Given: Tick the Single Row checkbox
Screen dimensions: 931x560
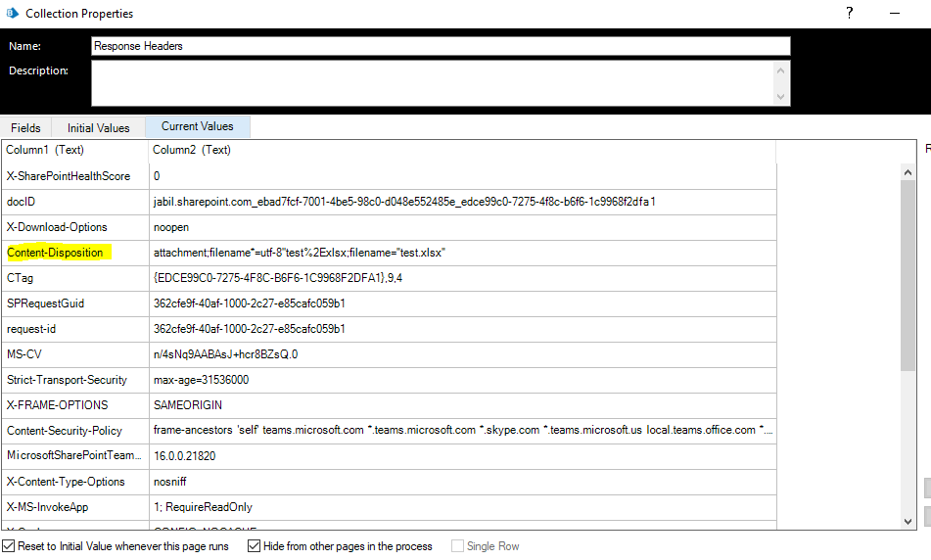Looking at the screenshot, I should point(457,546).
